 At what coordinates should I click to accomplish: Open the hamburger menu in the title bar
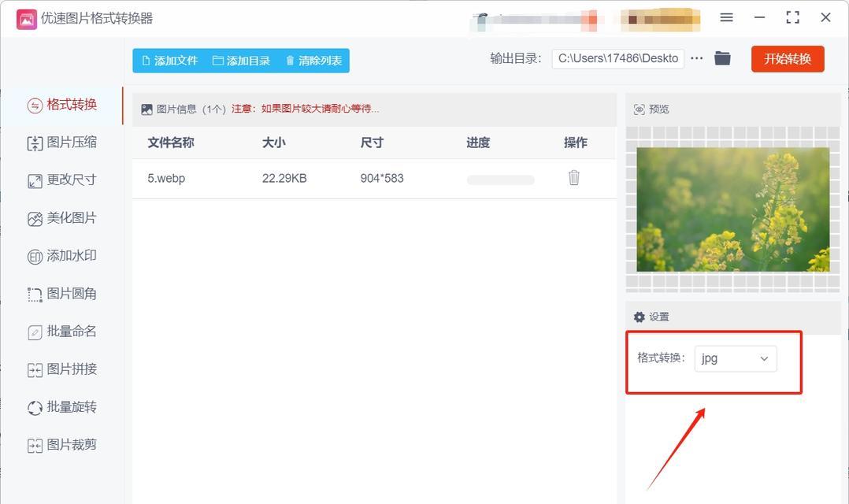(x=727, y=18)
